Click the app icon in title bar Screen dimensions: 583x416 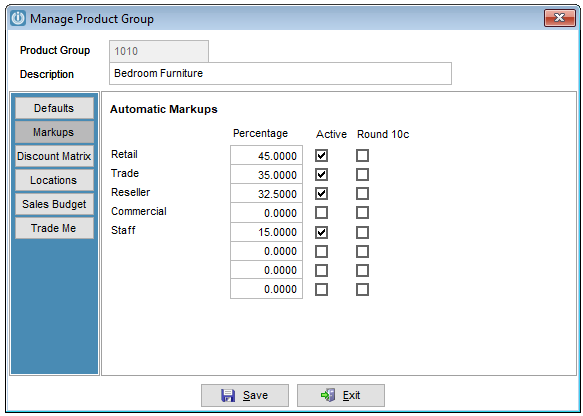tap(17, 18)
